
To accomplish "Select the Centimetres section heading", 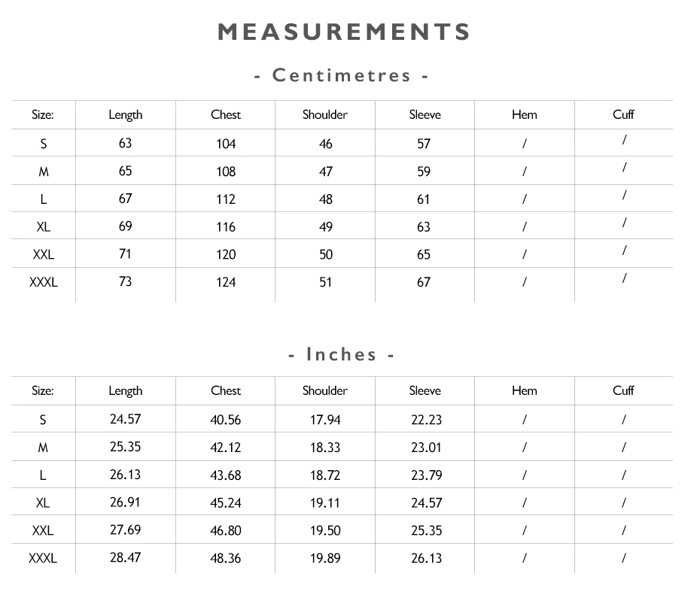I will point(342,75).
